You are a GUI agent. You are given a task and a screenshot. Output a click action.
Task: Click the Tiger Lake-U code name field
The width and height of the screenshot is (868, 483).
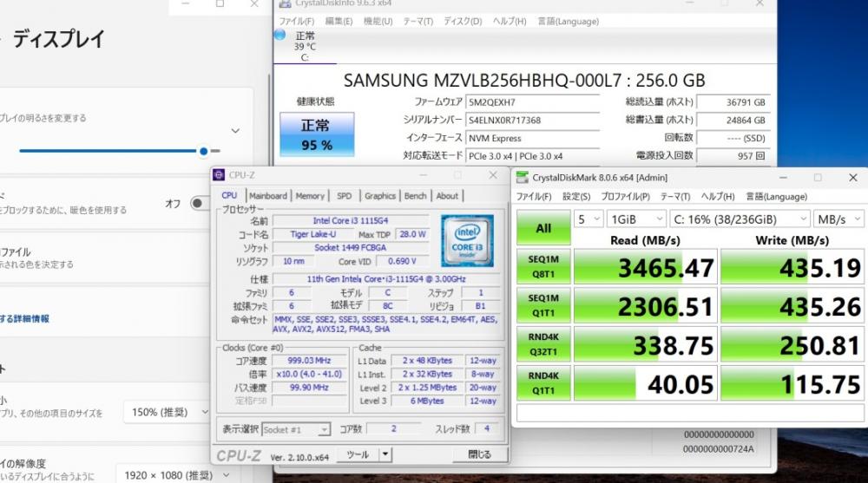[x=312, y=234]
